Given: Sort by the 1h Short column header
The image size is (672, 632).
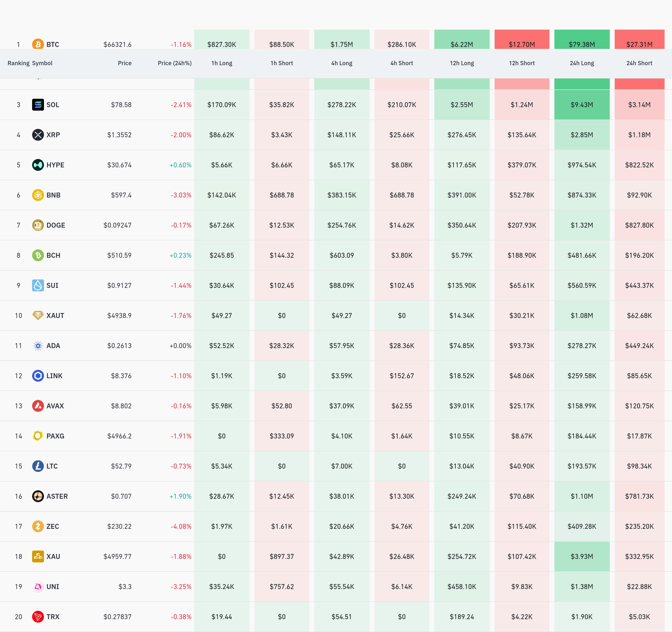Looking at the screenshot, I should tap(282, 63).
